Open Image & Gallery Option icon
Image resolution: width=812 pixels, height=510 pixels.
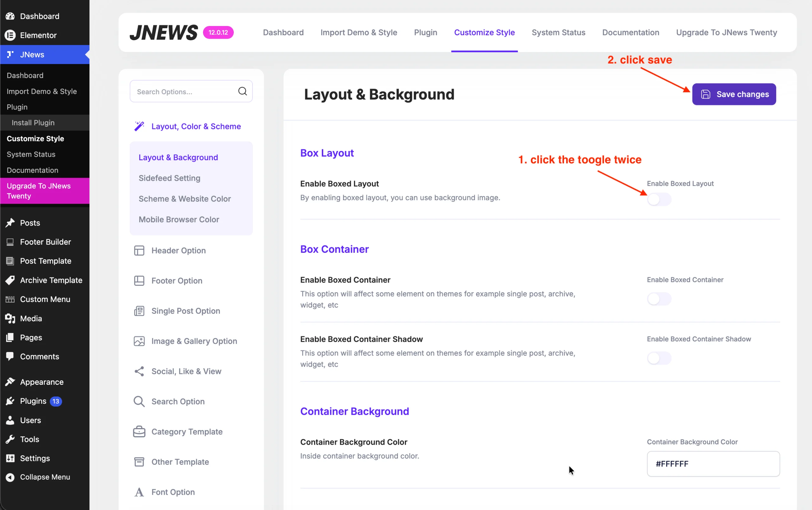(139, 341)
